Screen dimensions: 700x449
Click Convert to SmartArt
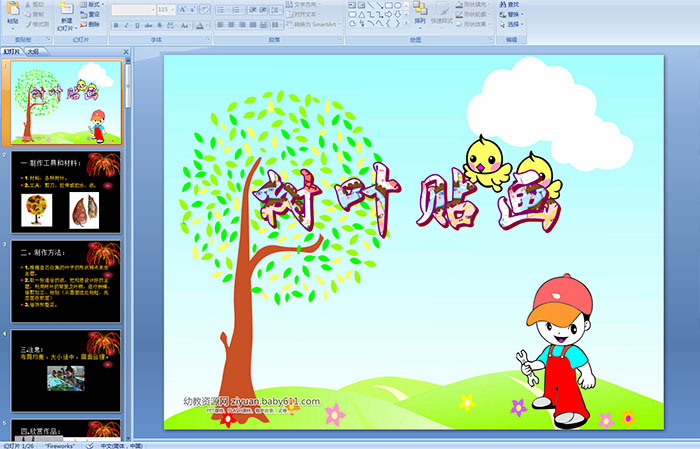[x=313, y=24]
